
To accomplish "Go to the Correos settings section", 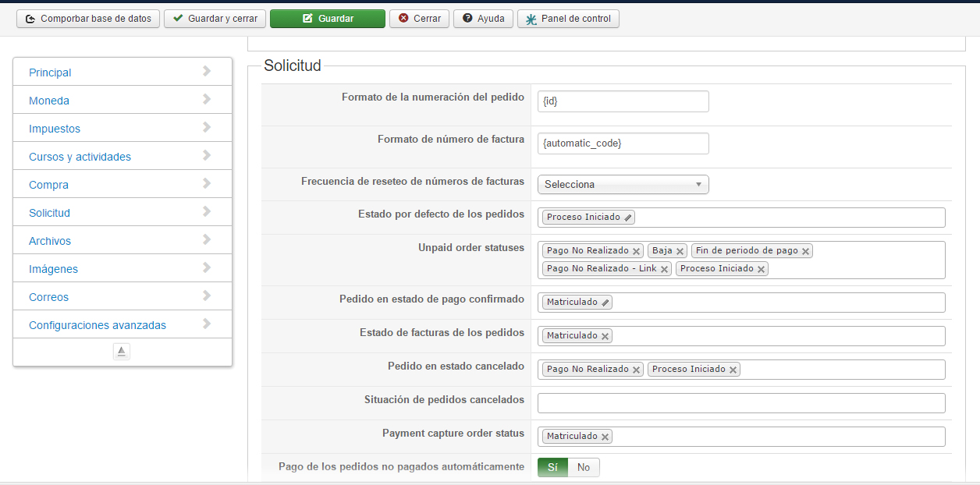I will click(x=48, y=297).
